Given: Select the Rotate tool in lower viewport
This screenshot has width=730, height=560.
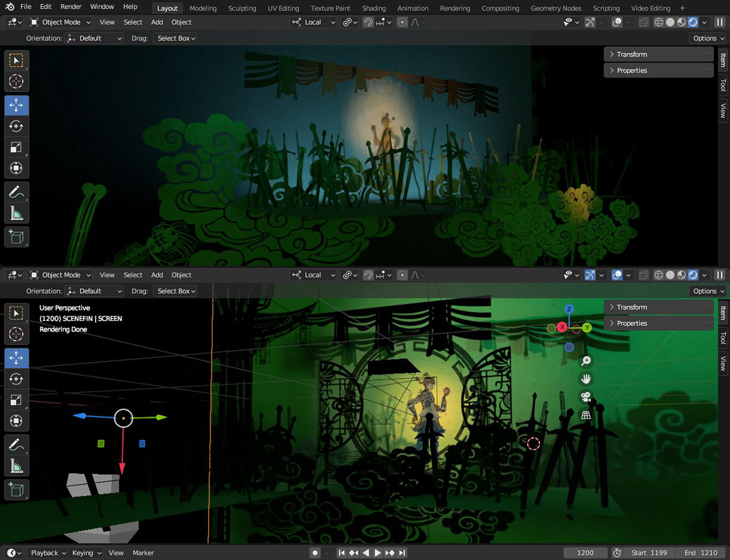Looking at the screenshot, I should [x=16, y=379].
